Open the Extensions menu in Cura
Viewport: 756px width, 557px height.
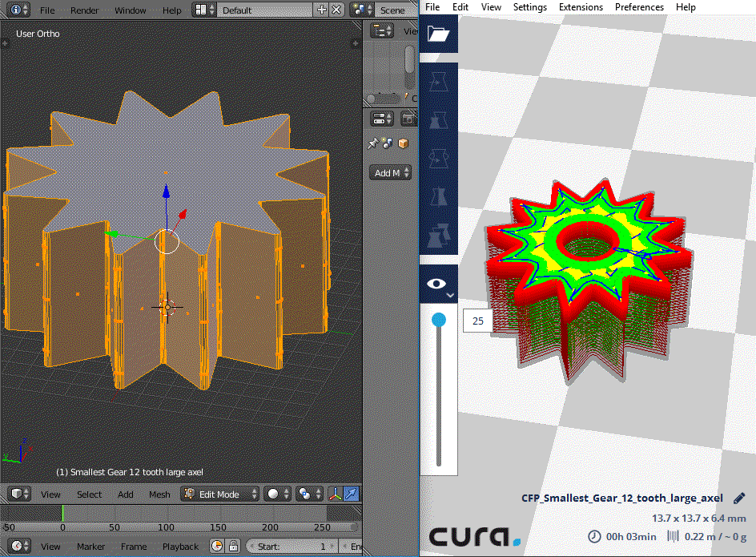(x=581, y=7)
